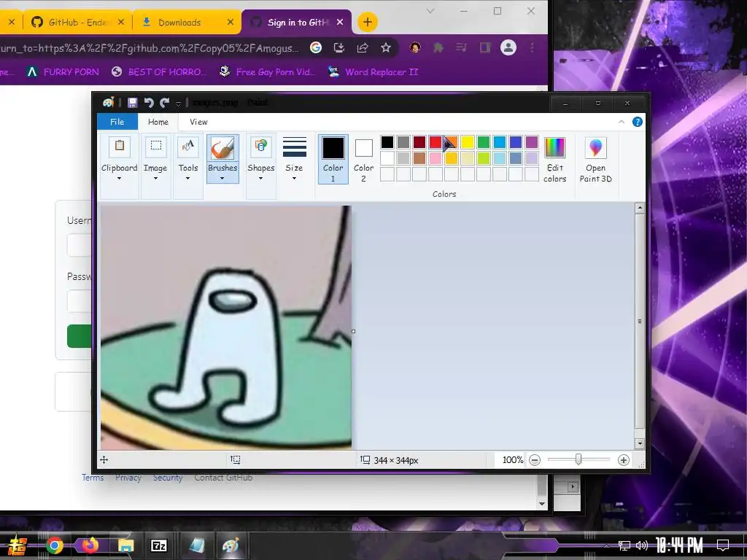Click the Paint vertical scroll down arrow
The width and height of the screenshot is (747, 560).
click(x=640, y=443)
